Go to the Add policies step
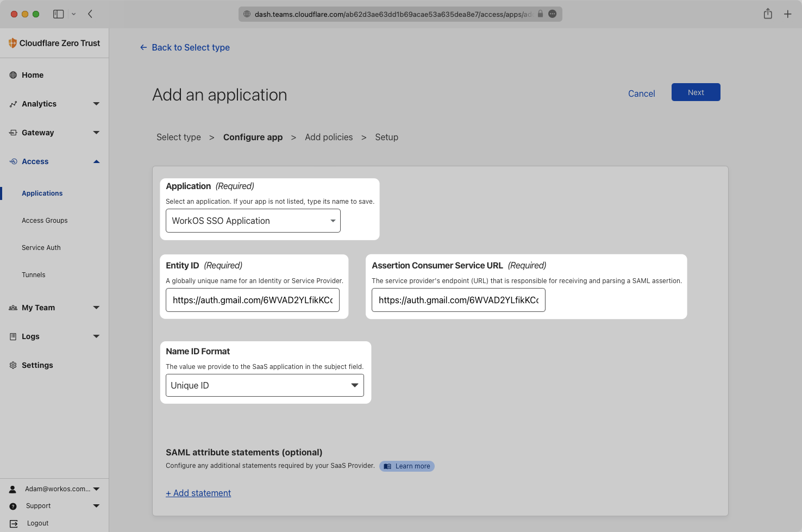The height and width of the screenshot is (532, 802). click(x=329, y=137)
